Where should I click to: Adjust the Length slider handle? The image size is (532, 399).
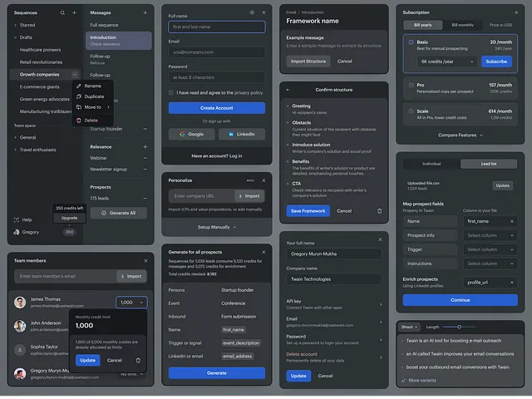pyautogui.click(x=460, y=327)
